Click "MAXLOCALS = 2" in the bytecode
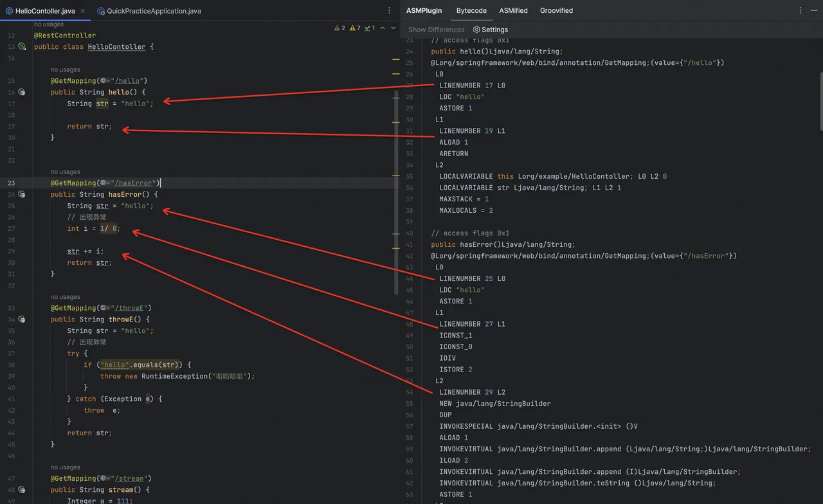The image size is (823, 504). [x=466, y=210]
